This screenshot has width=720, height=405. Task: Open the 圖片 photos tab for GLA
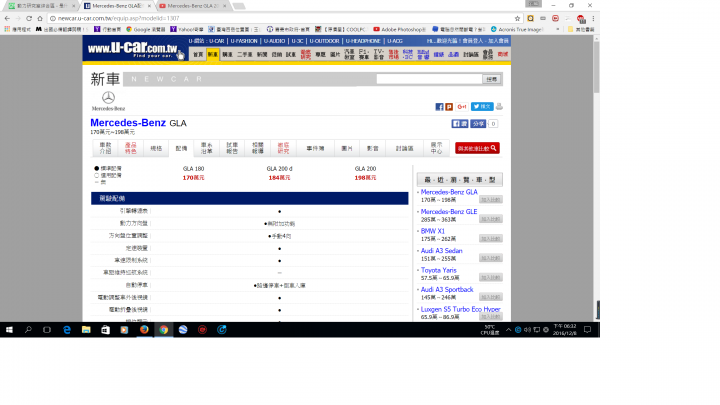pos(347,148)
